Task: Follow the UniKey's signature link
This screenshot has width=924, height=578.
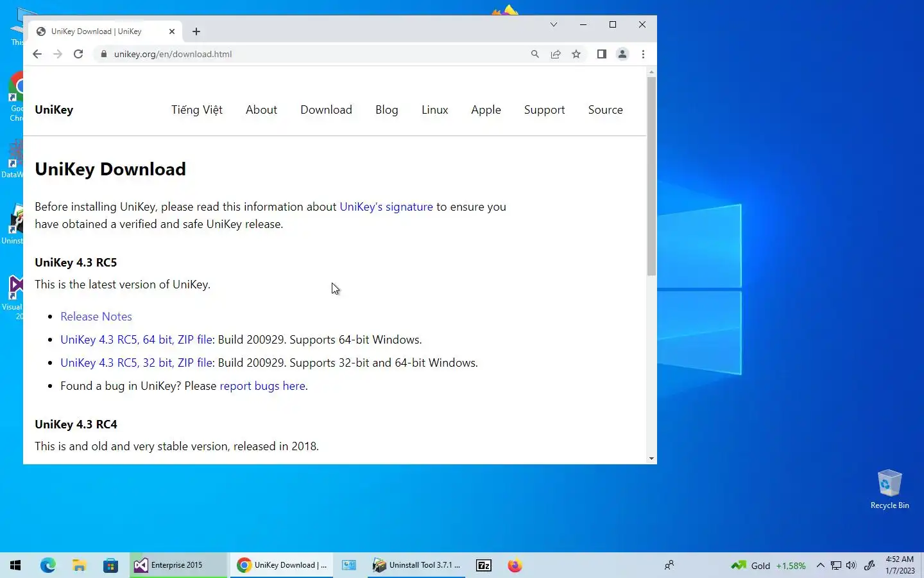Action: click(x=386, y=207)
